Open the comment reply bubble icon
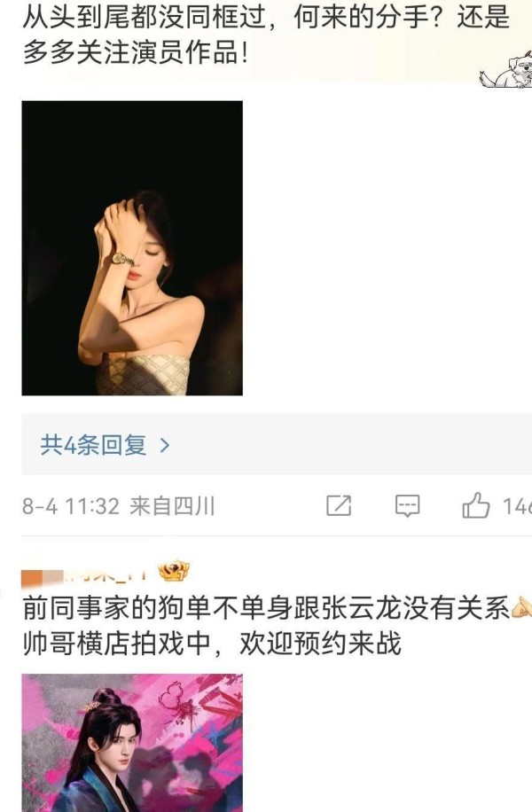 tap(407, 505)
